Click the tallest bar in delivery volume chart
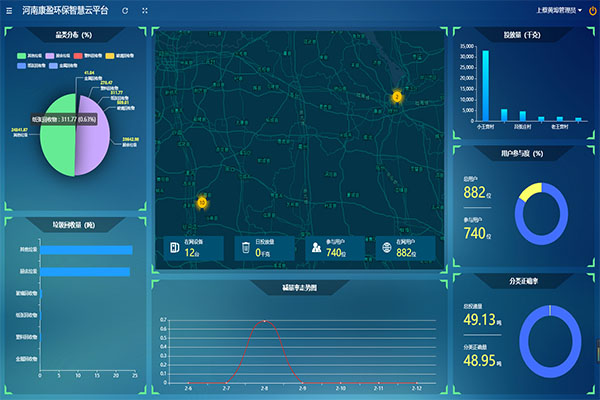 (x=486, y=85)
